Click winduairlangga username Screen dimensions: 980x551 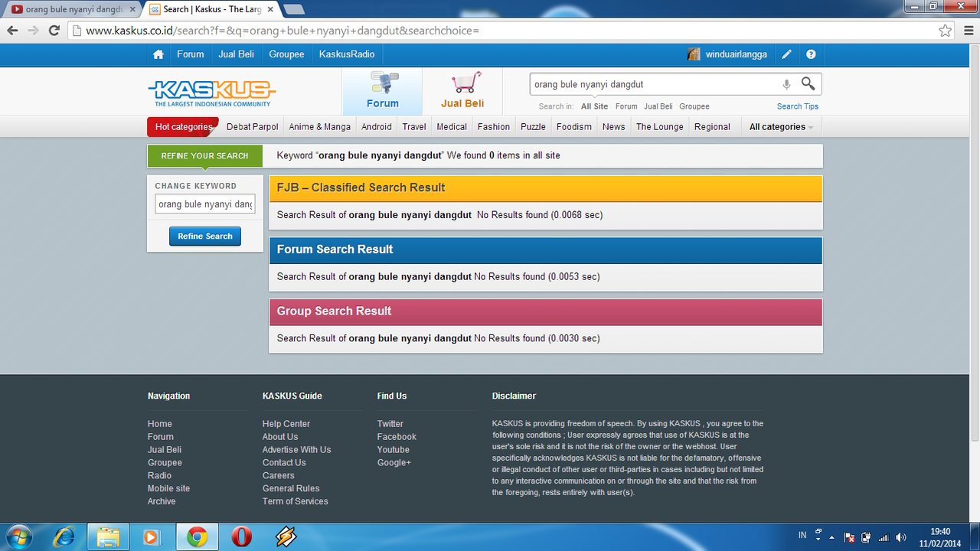(x=737, y=54)
